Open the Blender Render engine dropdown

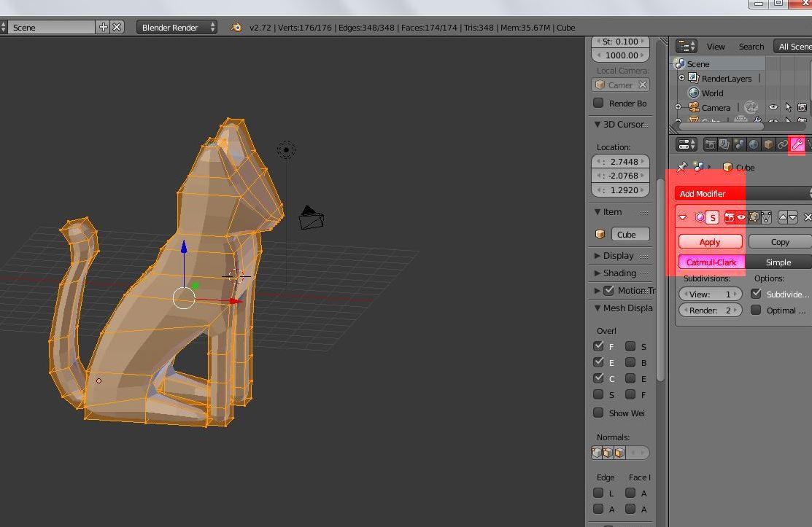(x=178, y=27)
